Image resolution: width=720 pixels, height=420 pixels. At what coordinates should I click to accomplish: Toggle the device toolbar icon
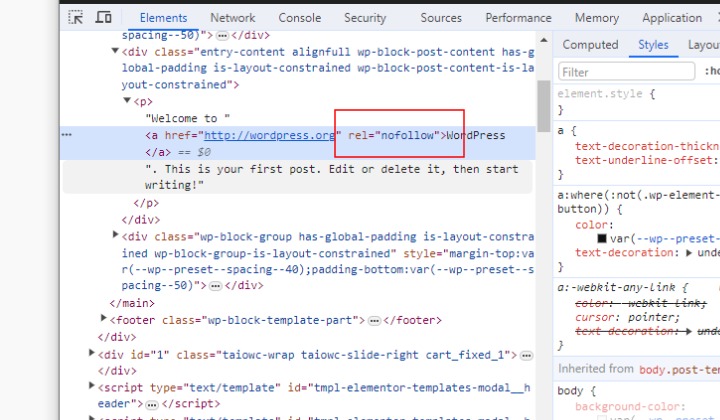[103, 17]
